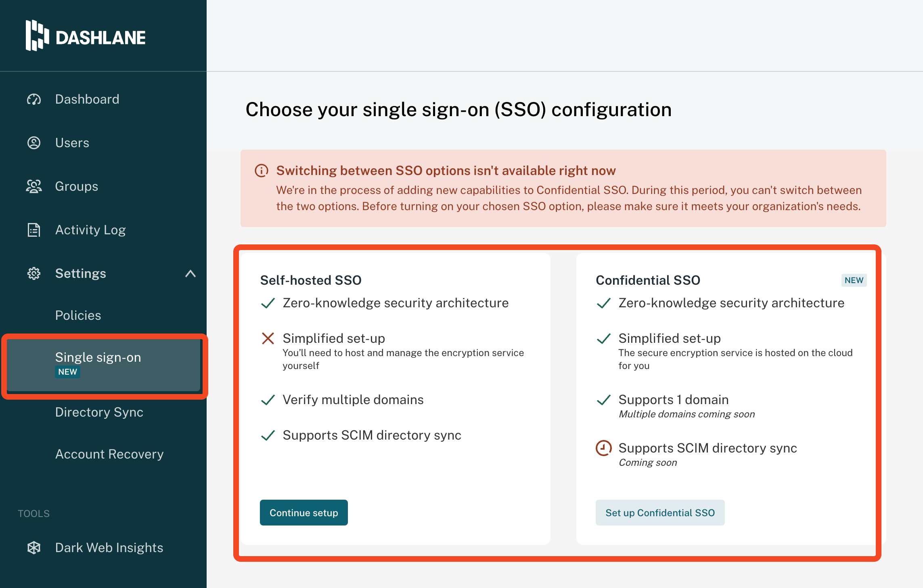
Task: Open the Policies settings page
Action: coord(78,315)
